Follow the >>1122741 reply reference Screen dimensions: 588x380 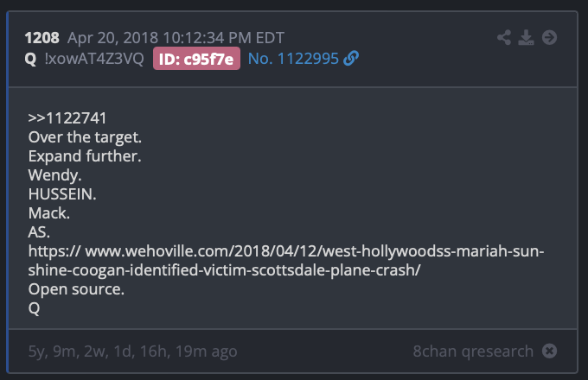(67, 118)
